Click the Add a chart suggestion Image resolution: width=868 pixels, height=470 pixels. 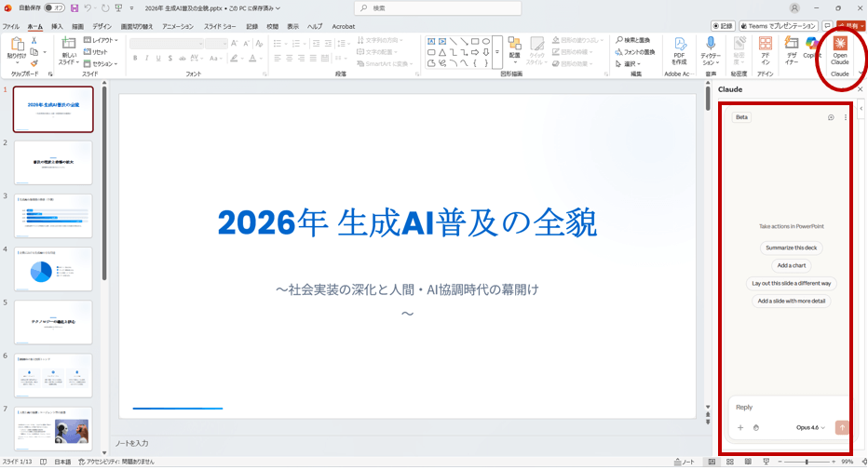(x=791, y=266)
